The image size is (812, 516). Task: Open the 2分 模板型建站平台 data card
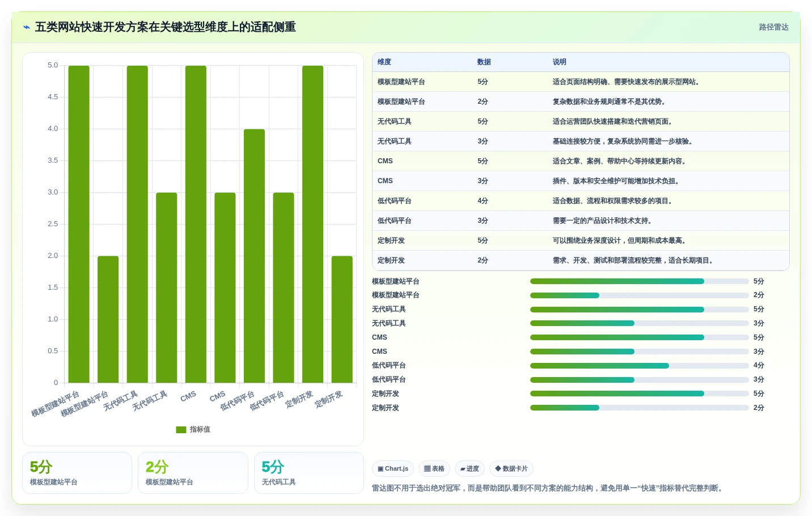pos(193,473)
